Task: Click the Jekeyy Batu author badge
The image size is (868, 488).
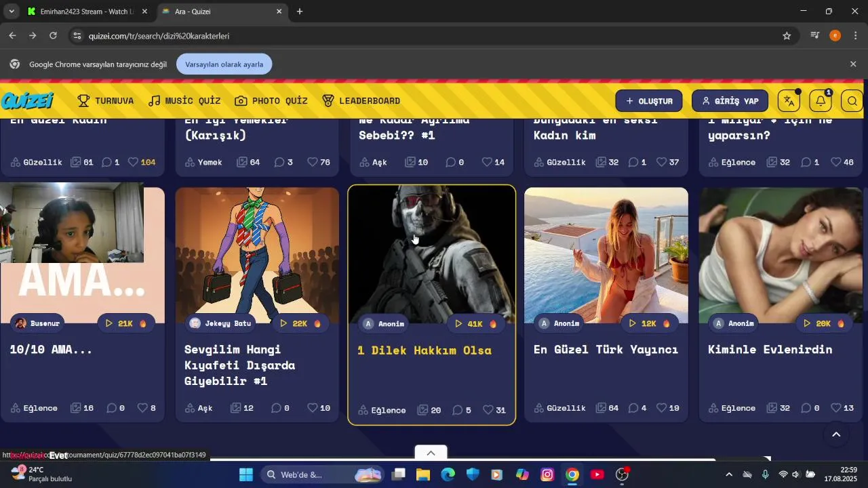Action: coord(221,323)
